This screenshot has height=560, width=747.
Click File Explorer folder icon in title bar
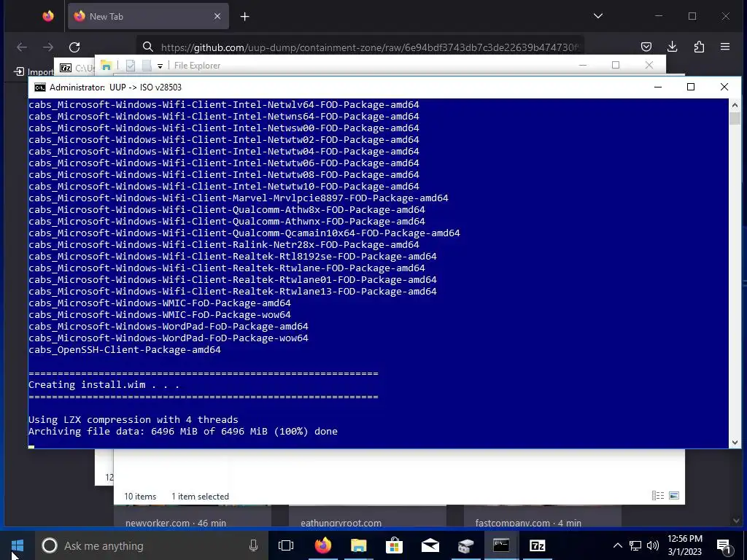click(106, 65)
